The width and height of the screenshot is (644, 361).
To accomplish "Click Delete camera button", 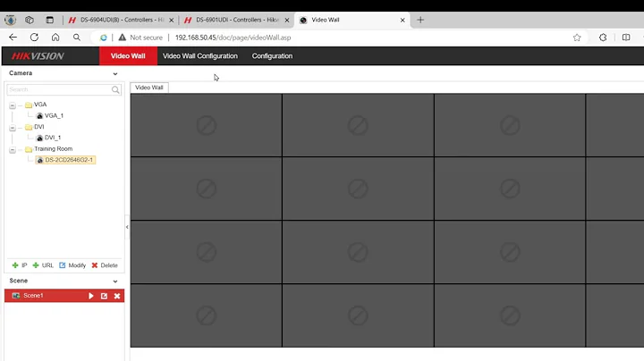I will point(105,265).
